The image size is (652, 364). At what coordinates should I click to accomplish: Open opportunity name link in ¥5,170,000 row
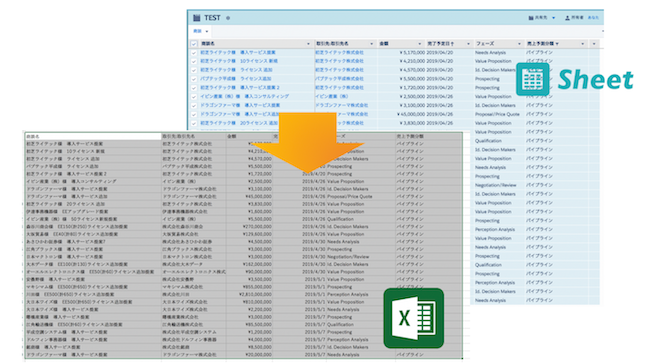pos(238,53)
